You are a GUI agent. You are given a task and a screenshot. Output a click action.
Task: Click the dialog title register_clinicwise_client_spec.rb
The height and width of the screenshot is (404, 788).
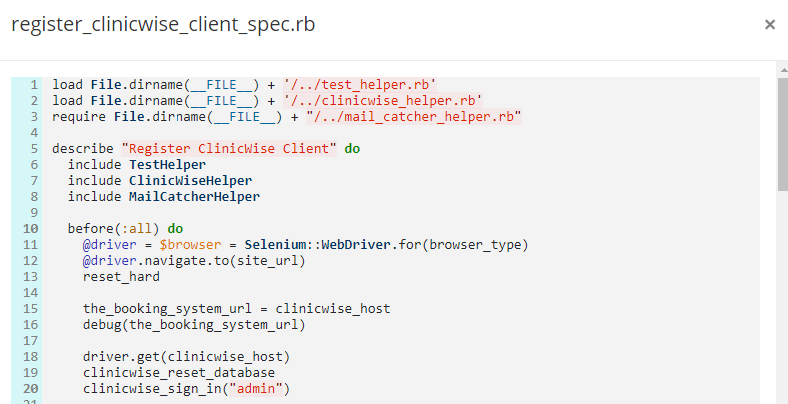163,25
